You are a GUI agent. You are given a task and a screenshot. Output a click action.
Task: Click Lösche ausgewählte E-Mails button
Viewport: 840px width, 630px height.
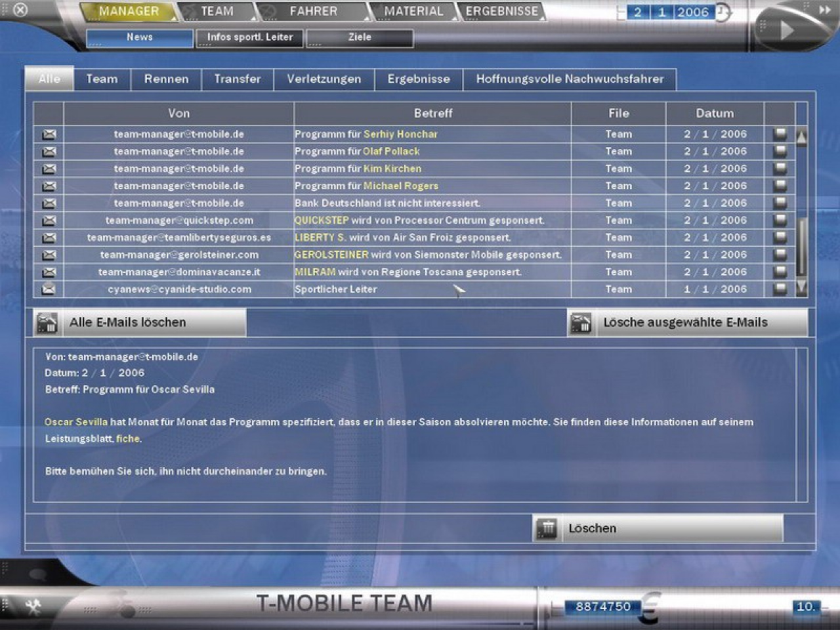point(688,322)
